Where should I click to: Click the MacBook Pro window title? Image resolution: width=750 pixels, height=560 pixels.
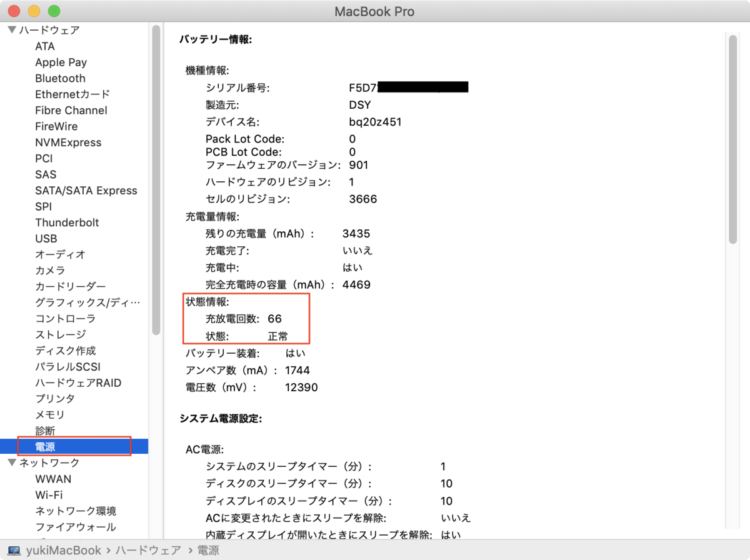click(374, 11)
